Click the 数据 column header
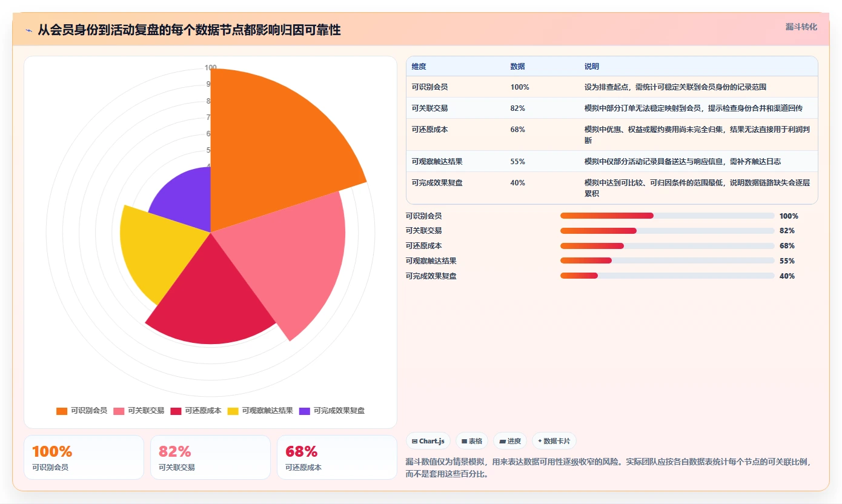 (x=518, y=67)
